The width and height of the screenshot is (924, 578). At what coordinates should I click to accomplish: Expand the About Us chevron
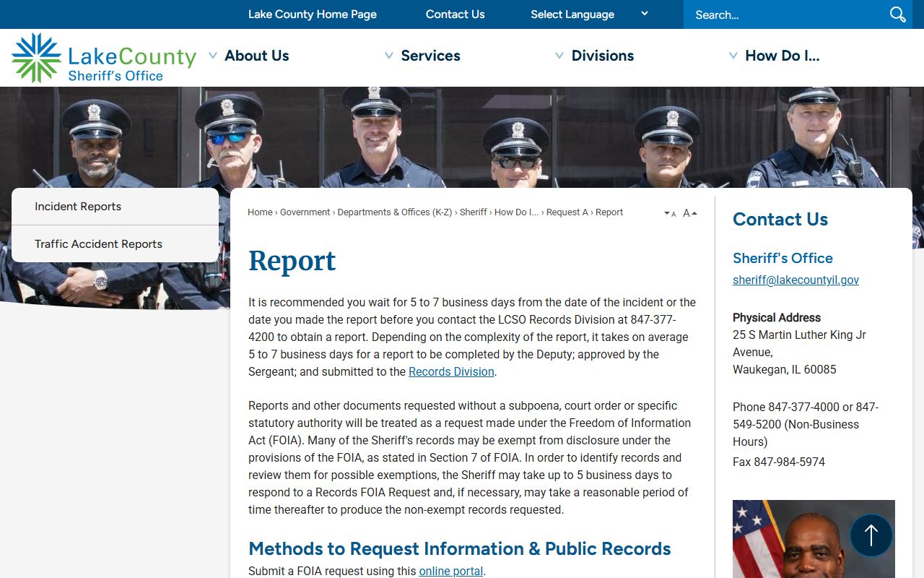[x=213, y=56]
